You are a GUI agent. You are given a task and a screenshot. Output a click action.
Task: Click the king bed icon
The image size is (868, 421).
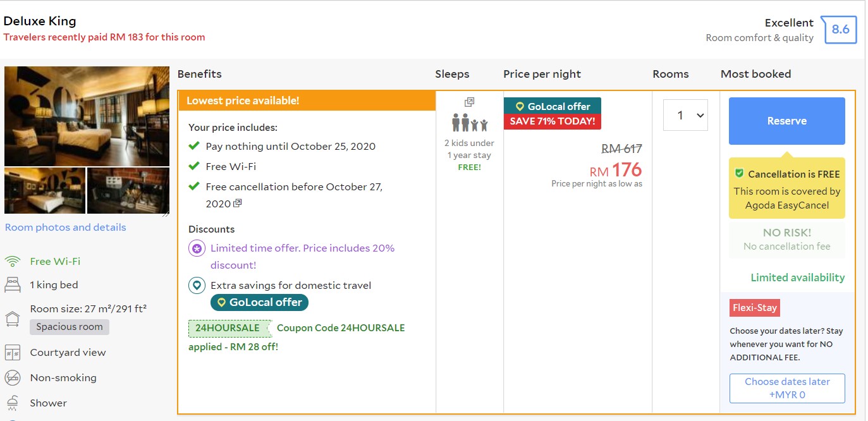coord(13,285)
